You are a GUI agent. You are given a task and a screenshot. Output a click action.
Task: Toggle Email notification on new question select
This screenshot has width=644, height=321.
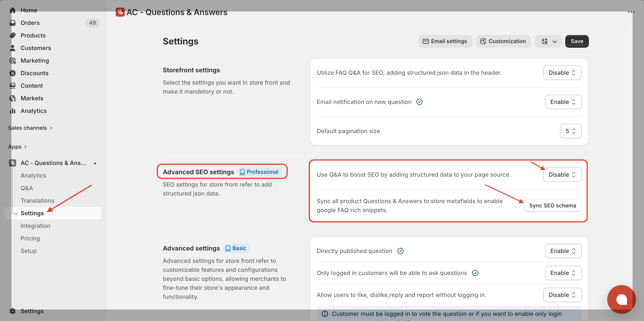pos(563,102)
